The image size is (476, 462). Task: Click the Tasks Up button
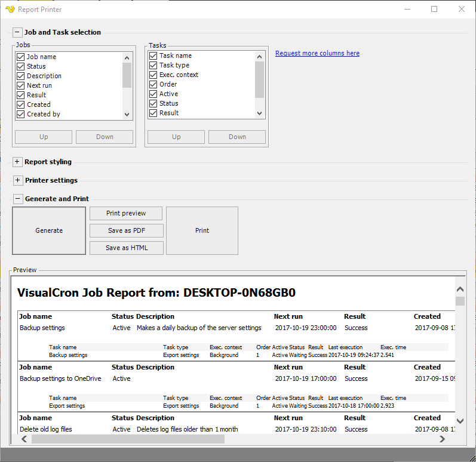tap(176, 137)
